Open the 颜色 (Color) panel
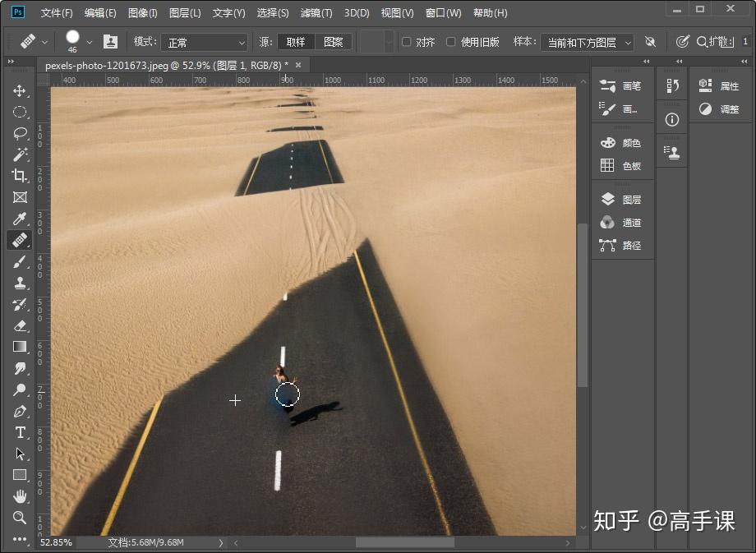Image resolution: width=756 pixels, height=553 pixels. 621,143
